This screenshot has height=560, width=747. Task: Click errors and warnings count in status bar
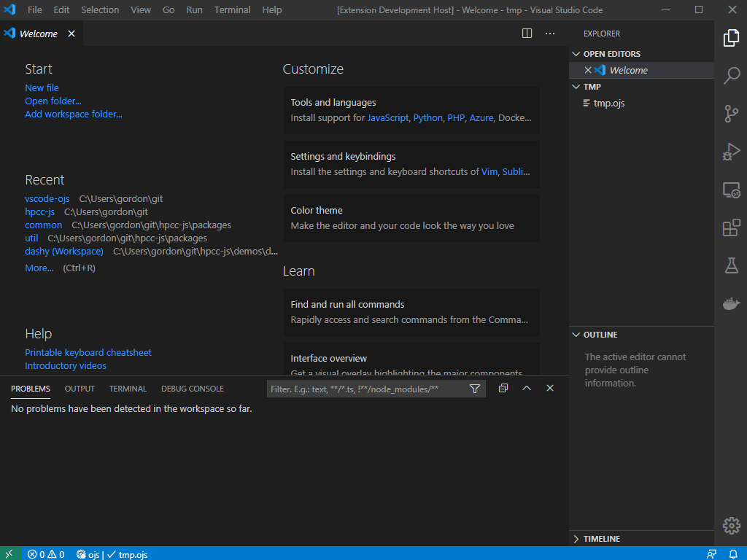[x=46, y=554]
